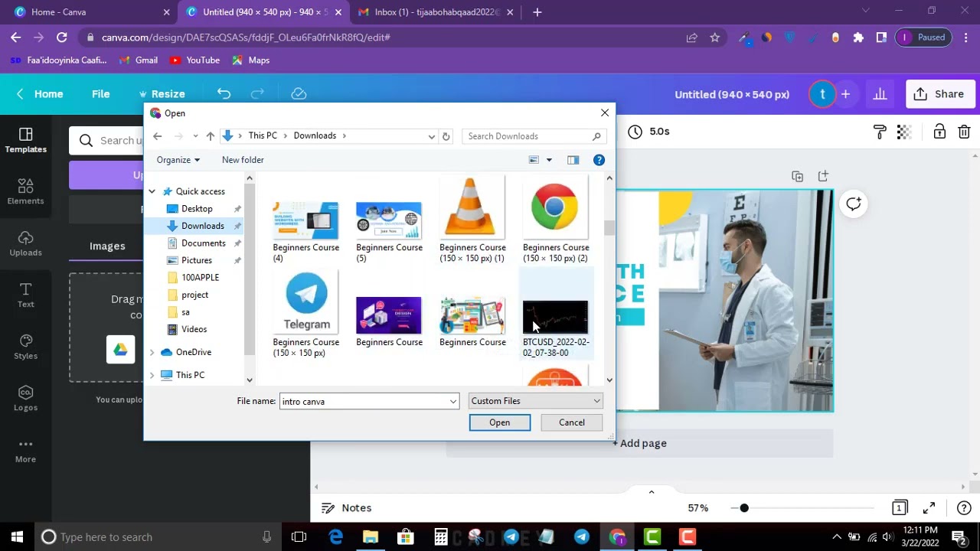Expand the File name history dropdown

453,402
